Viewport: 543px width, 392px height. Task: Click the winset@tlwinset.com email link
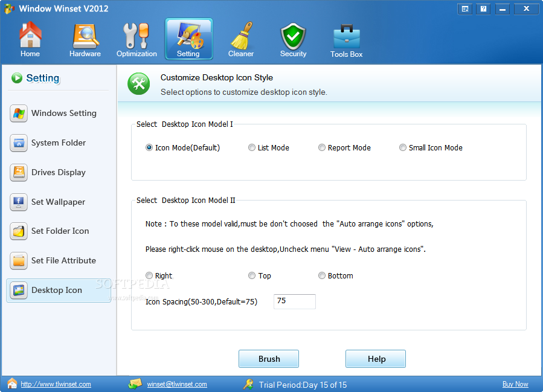(x=177, y=384)
